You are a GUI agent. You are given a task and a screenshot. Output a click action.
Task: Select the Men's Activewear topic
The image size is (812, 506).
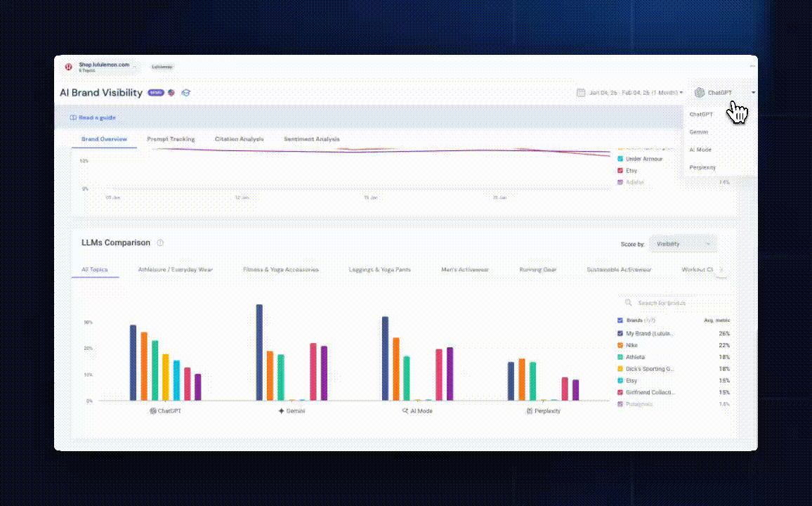(465, 270)
